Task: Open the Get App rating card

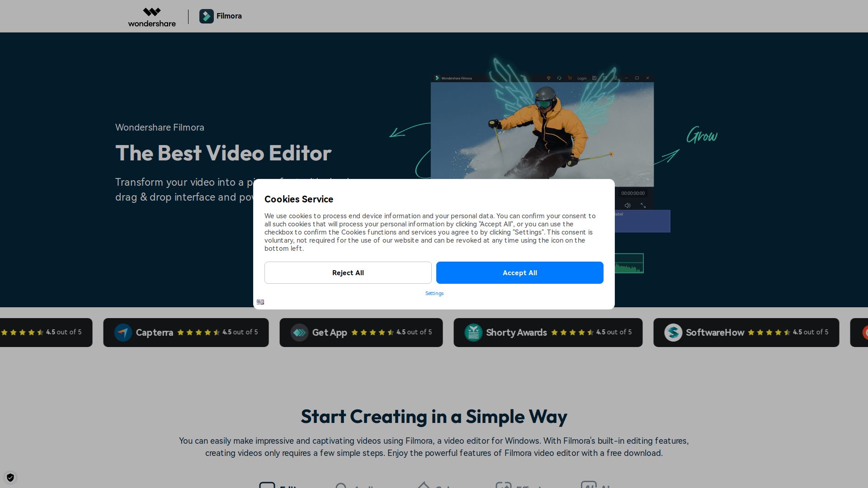Action: [x=361, y=333]
